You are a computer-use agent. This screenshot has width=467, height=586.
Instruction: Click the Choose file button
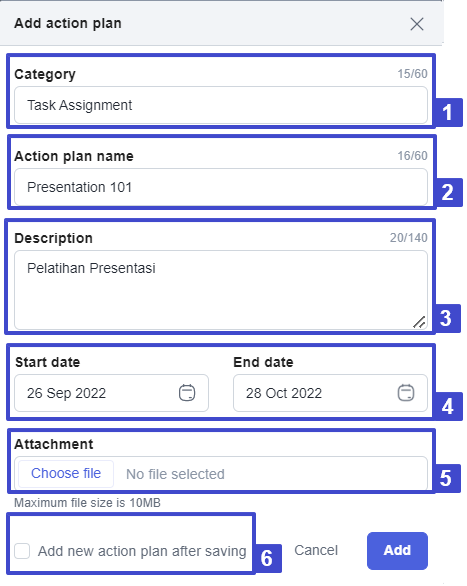66,474
